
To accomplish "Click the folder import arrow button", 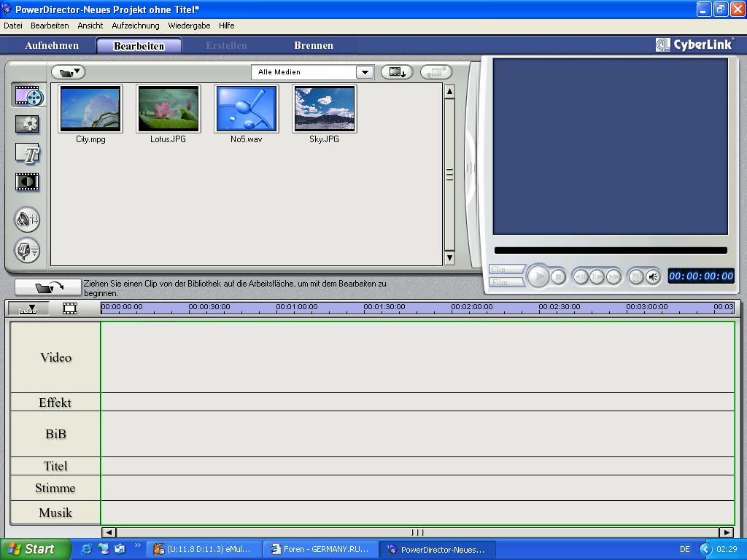I will (x=48, y=287).
